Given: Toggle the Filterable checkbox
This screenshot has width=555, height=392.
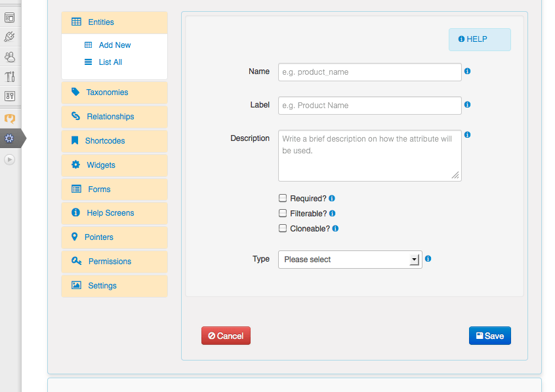Looking at the screenshot, I should [x=283, y=213].
